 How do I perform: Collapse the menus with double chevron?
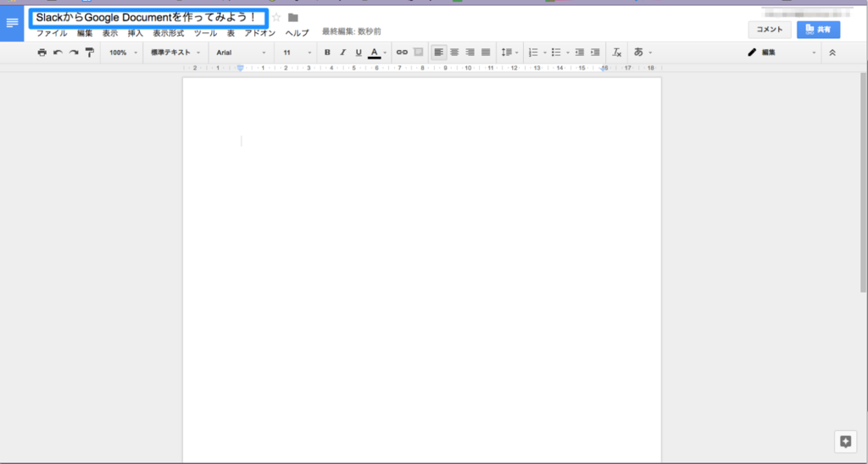(x=832, y=53)
